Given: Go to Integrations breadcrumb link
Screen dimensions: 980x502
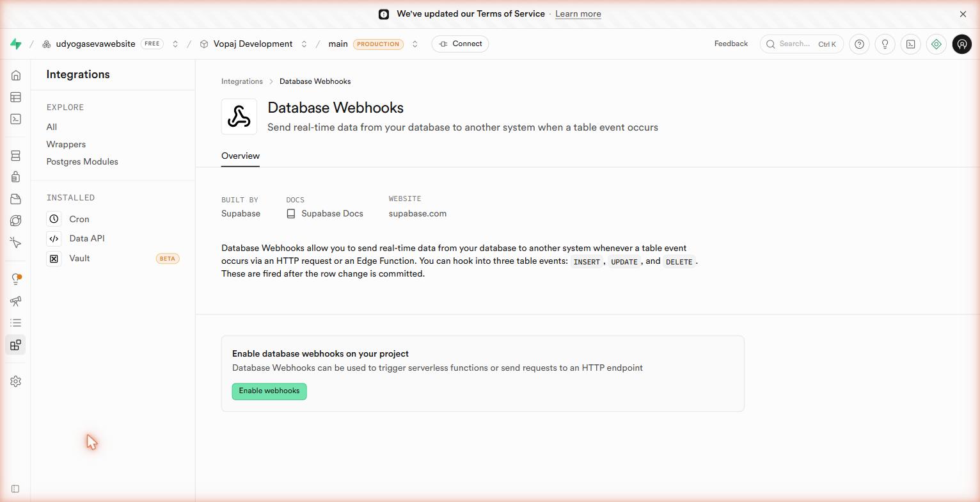Looking at the screenshot, I should (242, 81).
